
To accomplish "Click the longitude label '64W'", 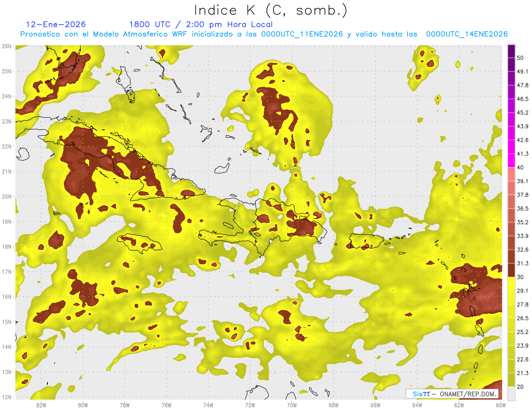I will (417, 405).
